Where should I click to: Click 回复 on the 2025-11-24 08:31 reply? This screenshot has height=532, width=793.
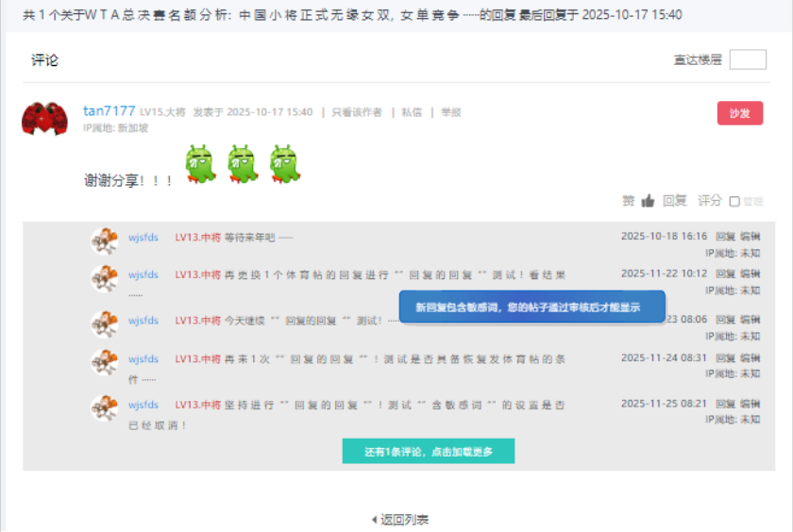[725, 358]
